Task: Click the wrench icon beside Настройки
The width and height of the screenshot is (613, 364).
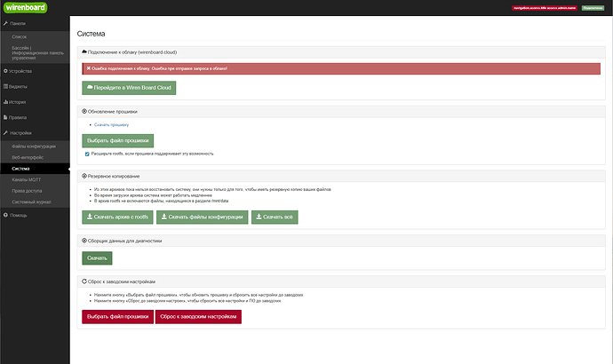Action: 5,133
